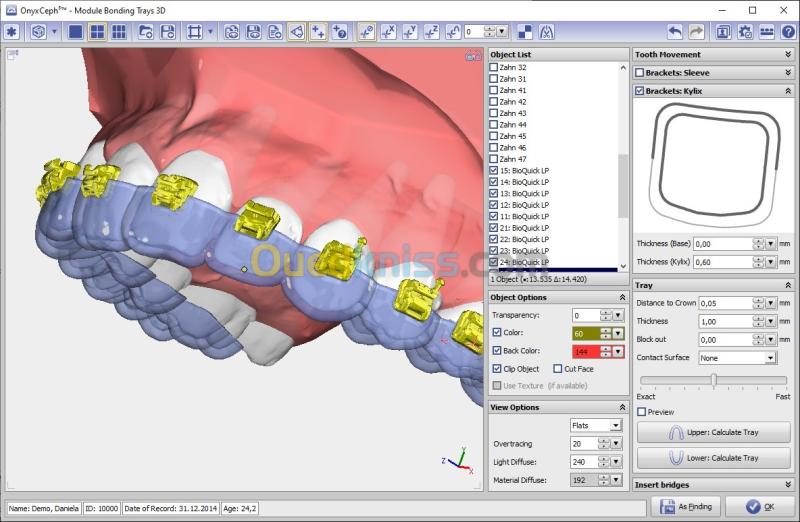Select Zahn 47 in the Object List
The image size is (800, 522).
point(512,159)
